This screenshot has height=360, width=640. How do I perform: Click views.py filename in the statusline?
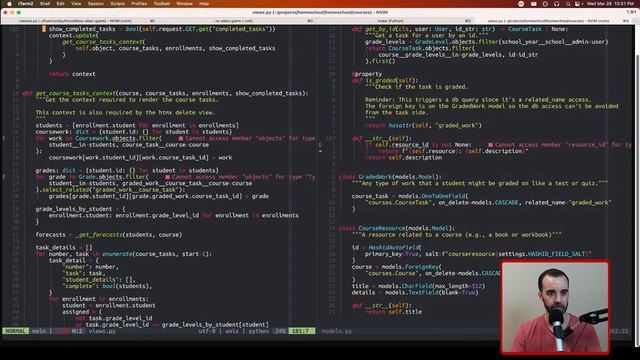pyautogui.click(x=102, y=331)
